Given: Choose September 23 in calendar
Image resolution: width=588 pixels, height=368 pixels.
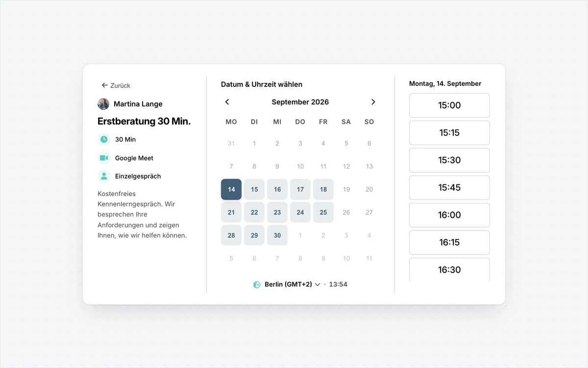Looking at the screenshot, I should 277,212.
